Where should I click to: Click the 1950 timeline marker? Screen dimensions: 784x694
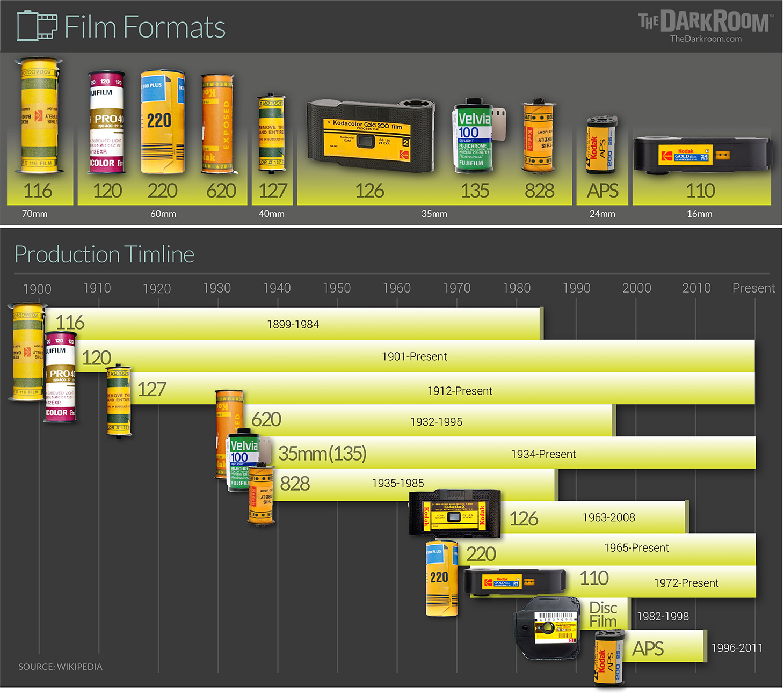tap(337, 288)
